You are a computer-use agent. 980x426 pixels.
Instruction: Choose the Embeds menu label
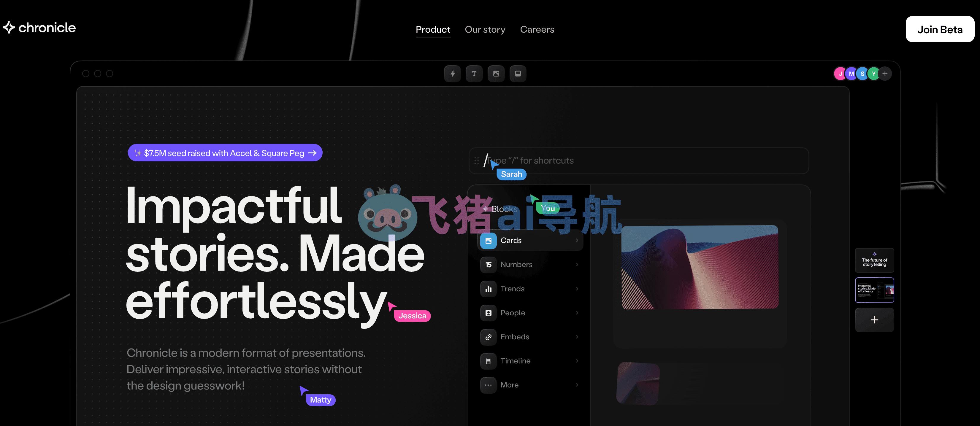click(514, 337)
